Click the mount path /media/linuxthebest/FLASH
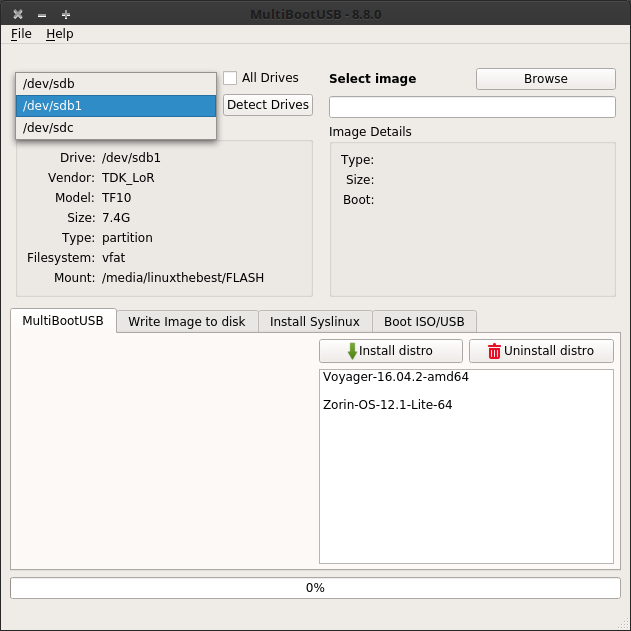631x631 pixels. 183,278
